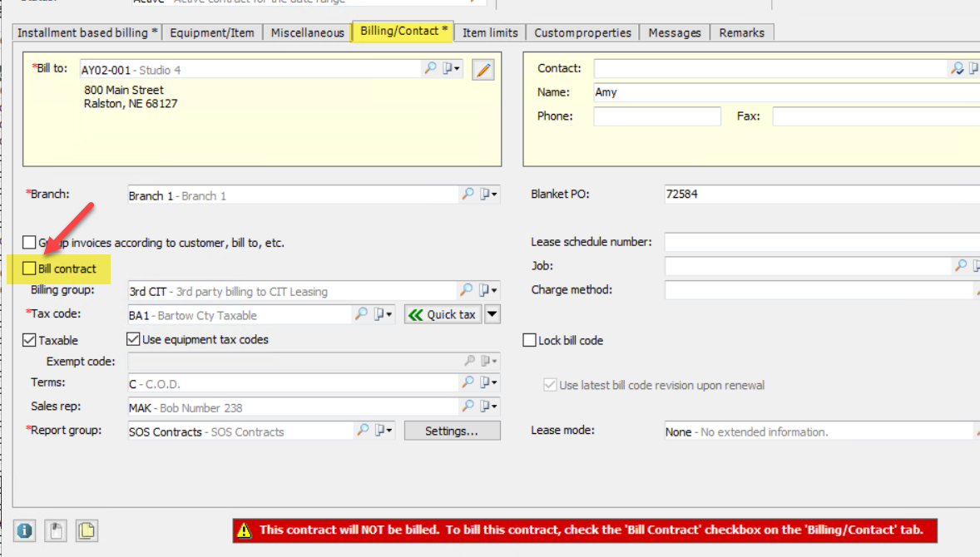The width and height of the screenshot is (980, 557).
Task: Click the Charge method field
Action: [819, 290]
